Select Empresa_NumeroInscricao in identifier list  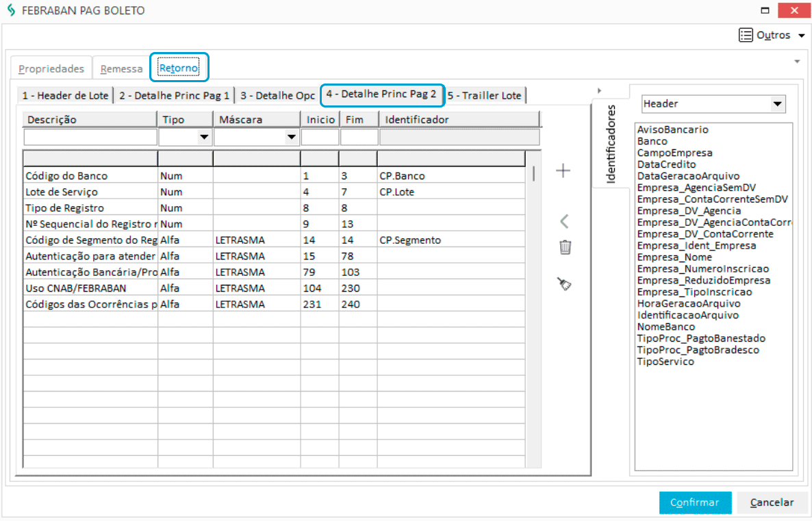[703, 269]
